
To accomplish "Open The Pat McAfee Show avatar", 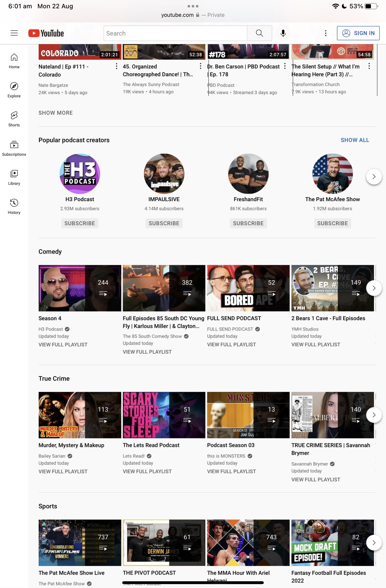I will pos(333,174).
